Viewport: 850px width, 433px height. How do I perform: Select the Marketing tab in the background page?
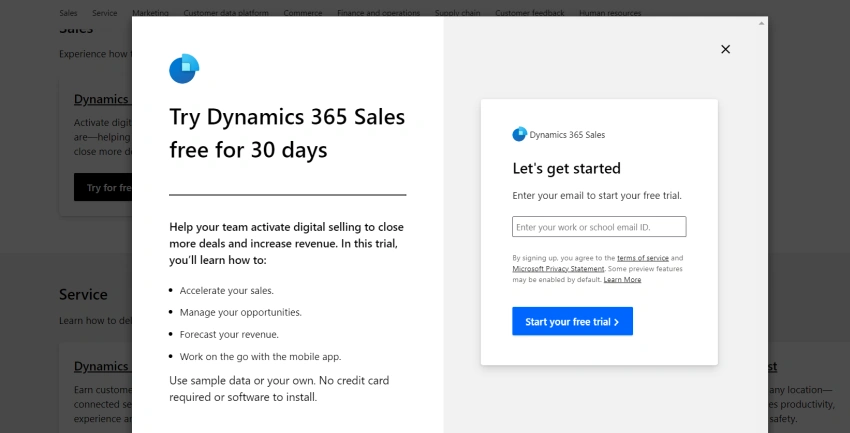point(150,13)
